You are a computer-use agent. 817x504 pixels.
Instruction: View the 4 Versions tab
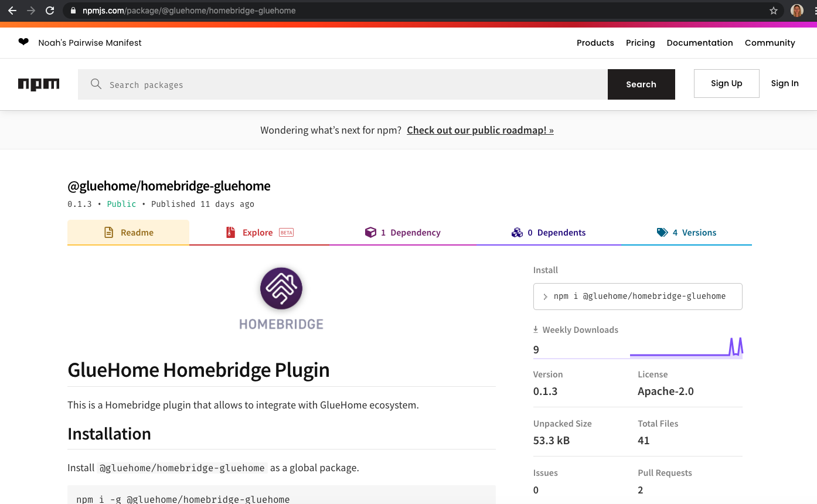coord(686,233)
